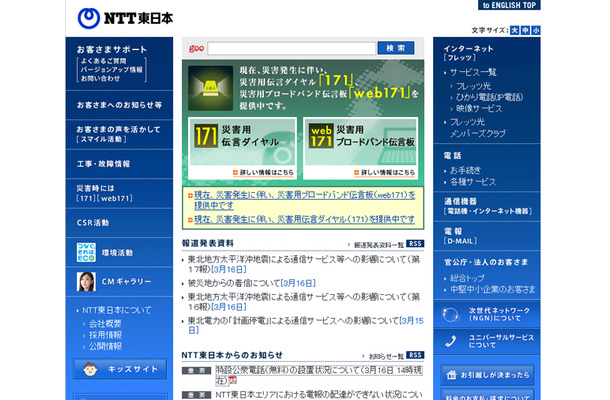The height and width of the screenshot is (400, 610).
Task: Open 各種サービス under 電話
Action: tap(473, 182)
